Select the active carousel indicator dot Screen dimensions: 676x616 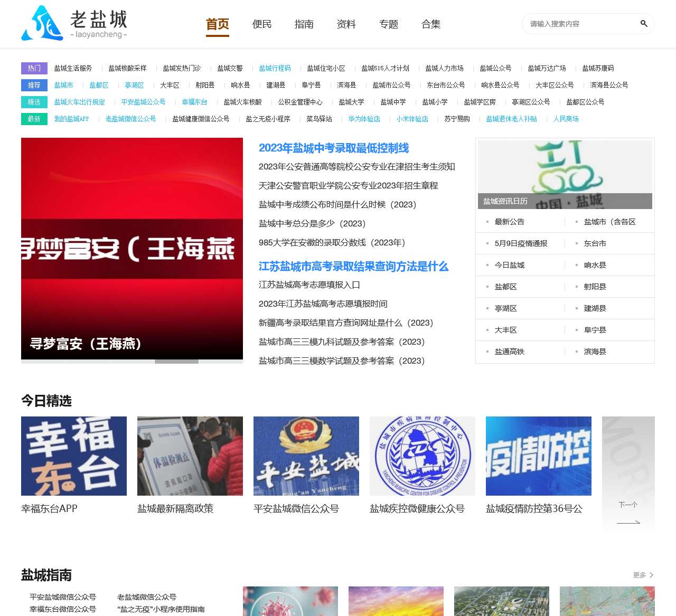(176, 362)
